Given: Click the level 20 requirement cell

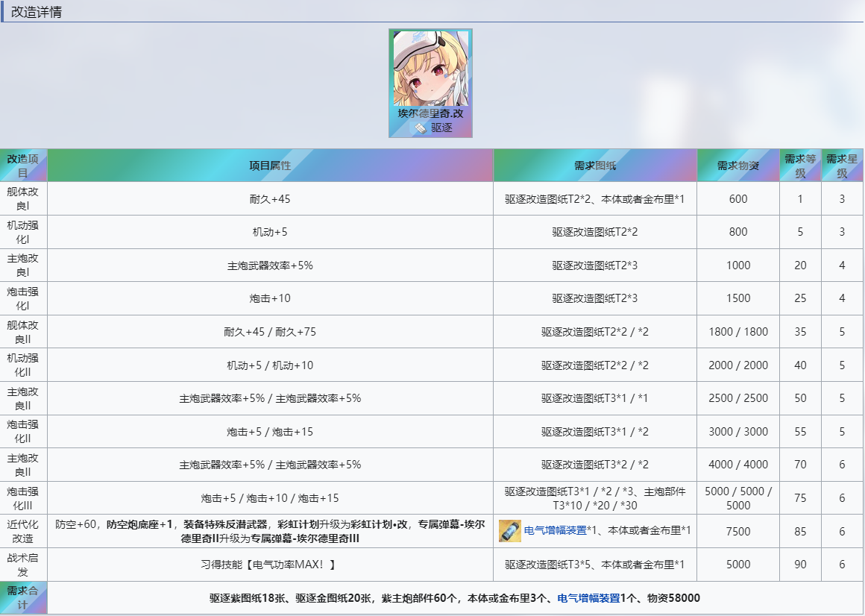Looking at the screenshot, I should 800,265.
